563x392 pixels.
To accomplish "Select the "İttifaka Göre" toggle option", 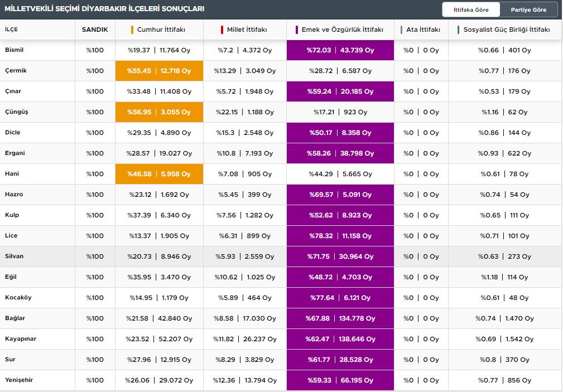I will (471, 10).
